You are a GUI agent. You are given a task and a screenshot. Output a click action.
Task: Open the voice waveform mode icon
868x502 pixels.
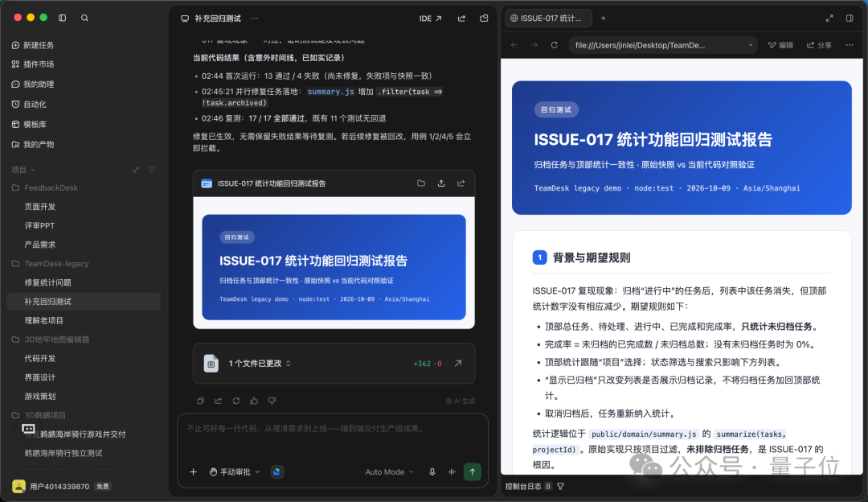tap(452, 472)
